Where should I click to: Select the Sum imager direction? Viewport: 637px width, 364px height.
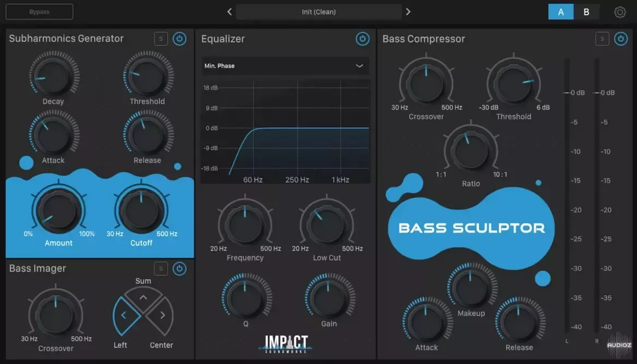[x=143, y=298]
